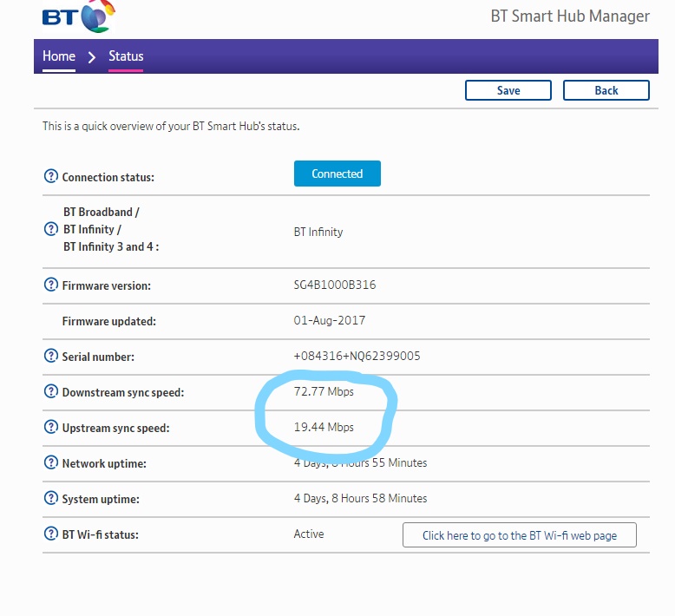This screenshot has height=616, width=675.
Task: Select the Status breadcrumb tab
Action: [126, 56]
